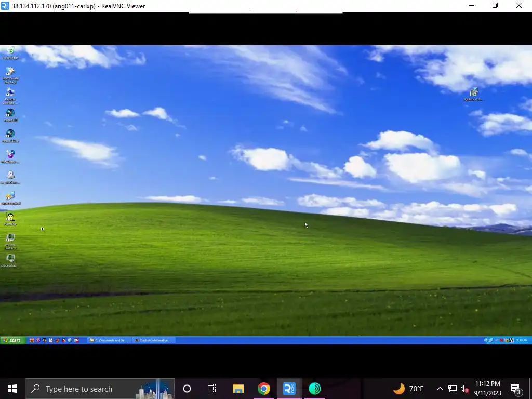532x399 pixels.
Task: Open the 70°F weather widget
Action: point(408,389)
